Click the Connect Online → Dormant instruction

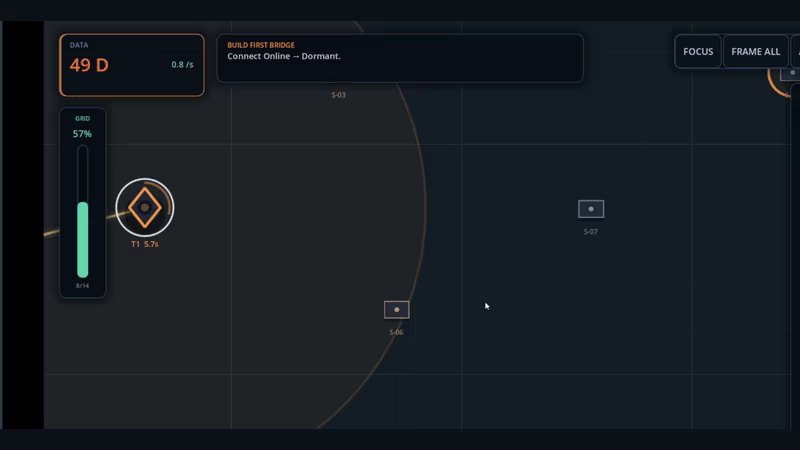(284, 56)
